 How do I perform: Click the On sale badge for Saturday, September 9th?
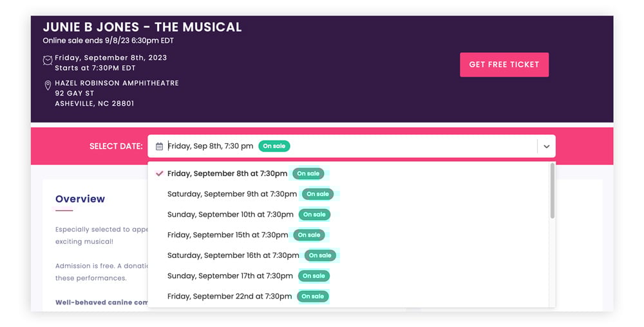click(x=317, y=194)
